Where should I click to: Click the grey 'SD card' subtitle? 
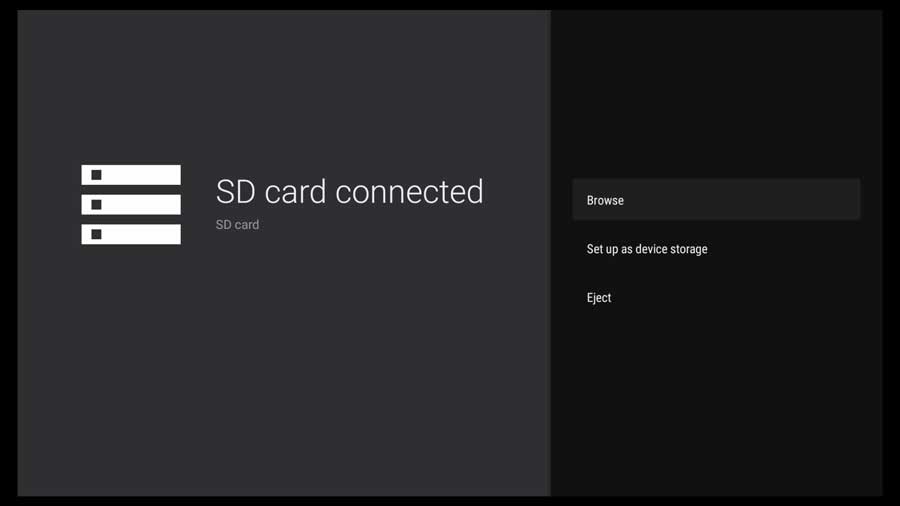click(237, 224)
